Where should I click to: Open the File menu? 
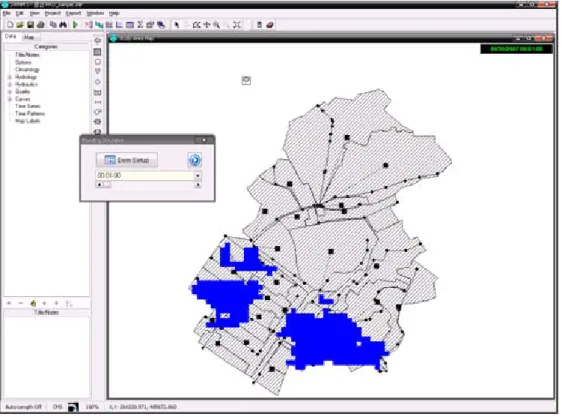(6, 13)
